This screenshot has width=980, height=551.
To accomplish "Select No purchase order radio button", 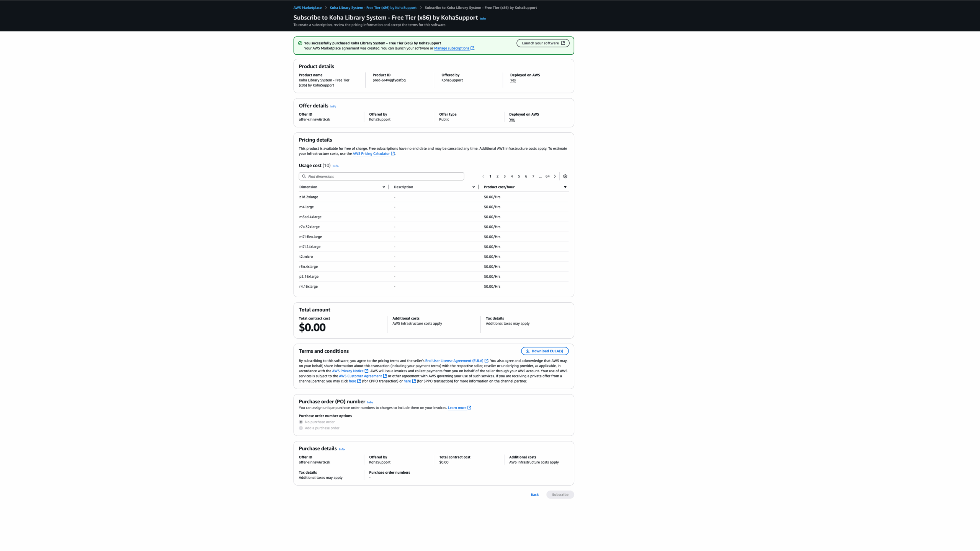I will [x=301, y=422].
